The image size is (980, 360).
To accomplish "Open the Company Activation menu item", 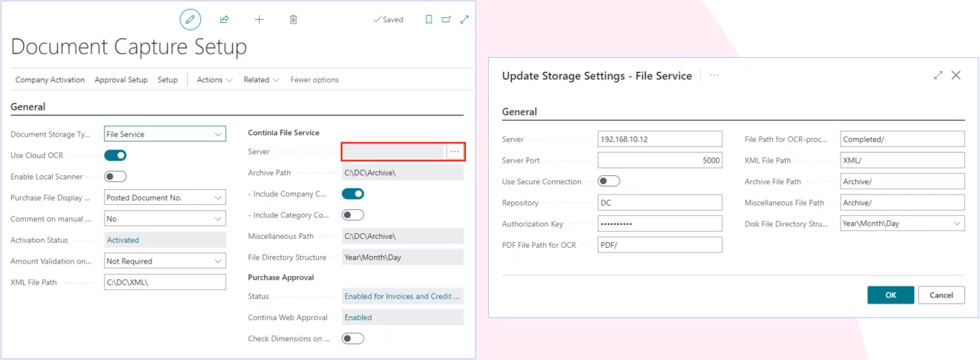I will point(50,80).
